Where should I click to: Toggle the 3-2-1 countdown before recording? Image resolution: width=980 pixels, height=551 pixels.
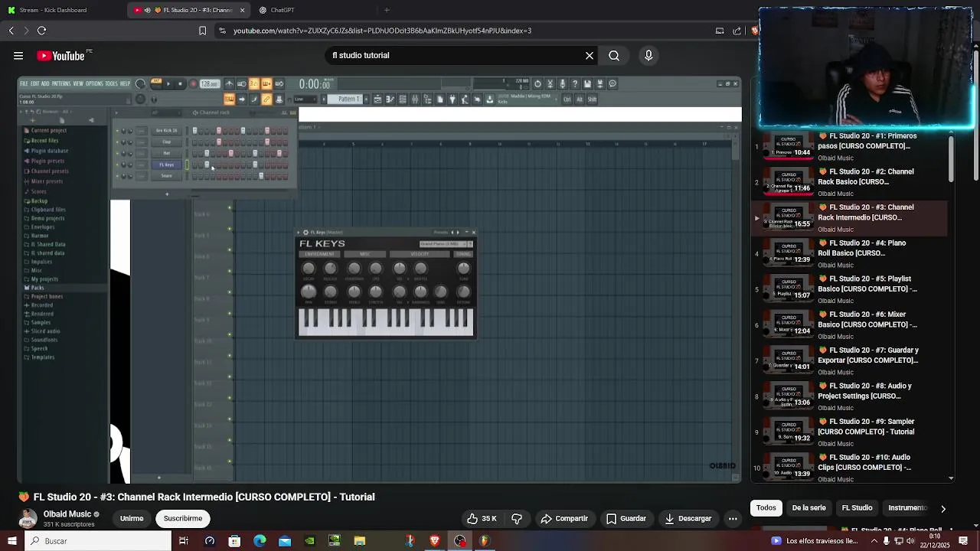254,83
